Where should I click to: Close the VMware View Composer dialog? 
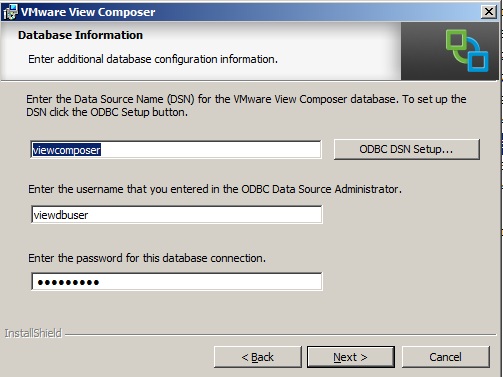pos(489,12)
